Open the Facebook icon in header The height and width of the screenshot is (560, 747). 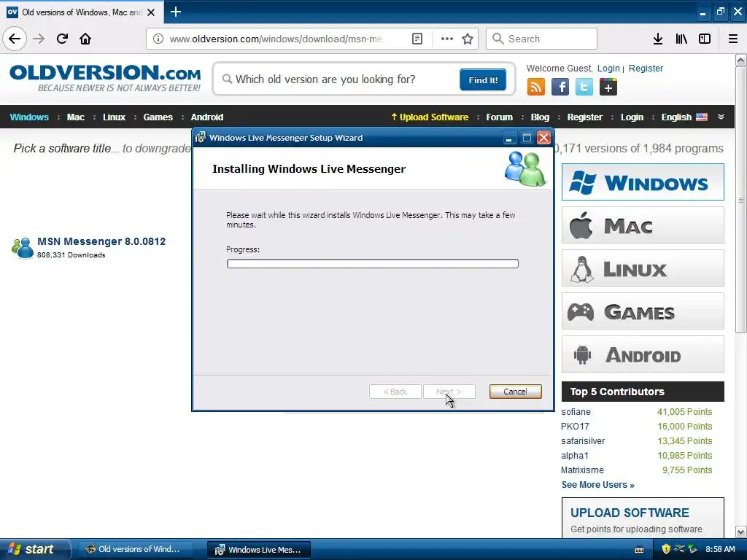(x=560, y=87)
